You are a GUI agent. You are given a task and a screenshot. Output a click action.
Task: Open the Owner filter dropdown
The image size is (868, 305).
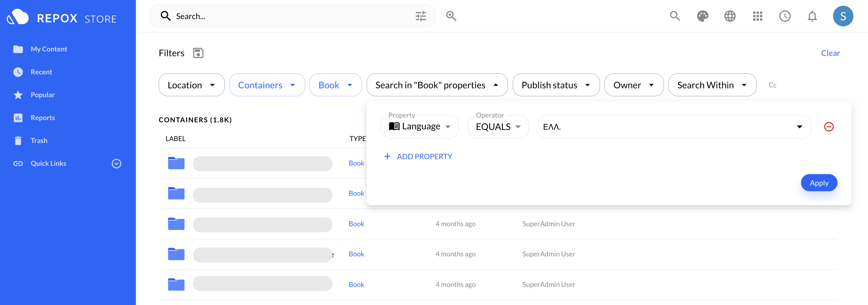[634, 85]
